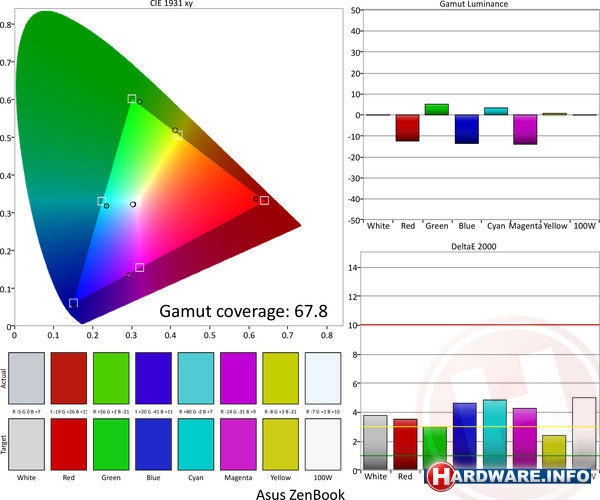Click the Actual Red color swatch
This screenshot has width=600, height=500.
pos(69,378)
